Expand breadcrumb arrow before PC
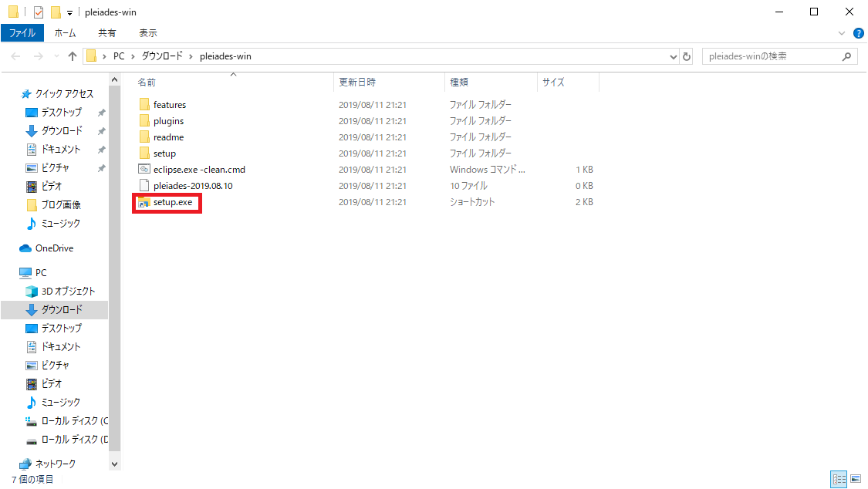This screenshot has width=868, height=489. (104, 56)
